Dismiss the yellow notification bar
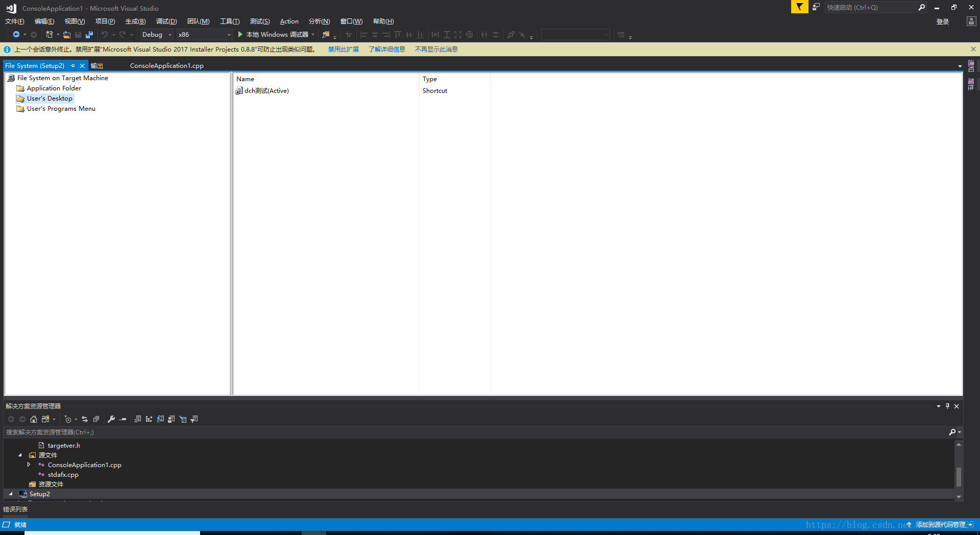980x535 pixels. (973, 50)
